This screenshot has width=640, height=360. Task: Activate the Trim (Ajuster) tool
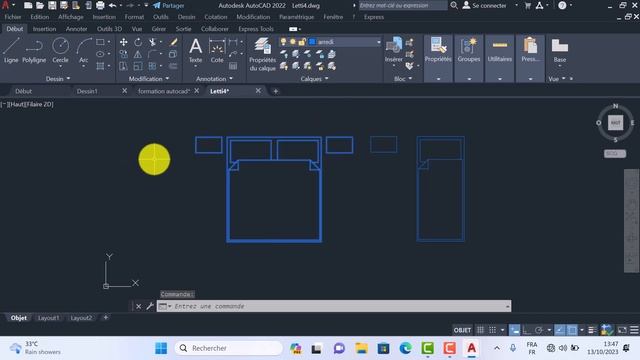152,42
